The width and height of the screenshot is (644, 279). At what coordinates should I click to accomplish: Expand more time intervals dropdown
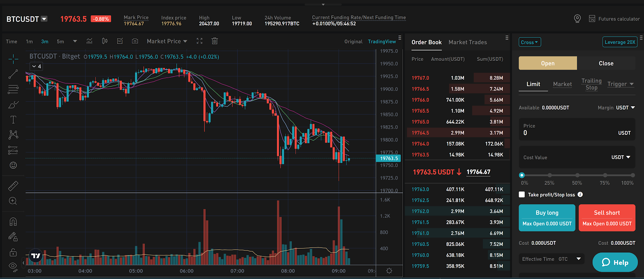click(75, 41)
